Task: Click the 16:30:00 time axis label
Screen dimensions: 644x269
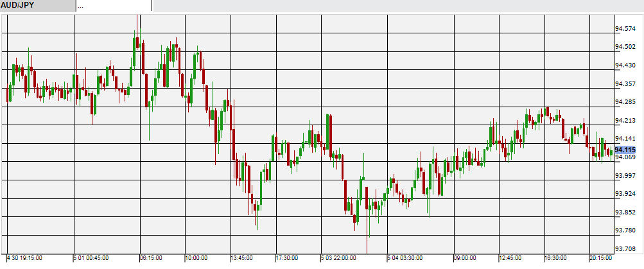Action: (x=555, y=258)
